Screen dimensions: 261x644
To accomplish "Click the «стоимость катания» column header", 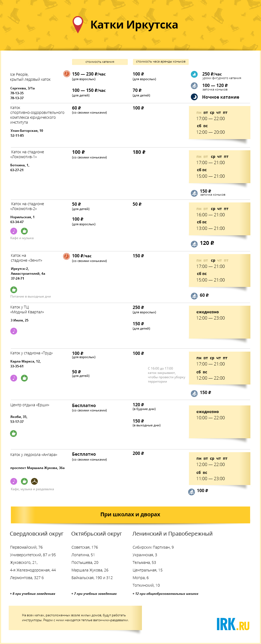I will [100, 62].
